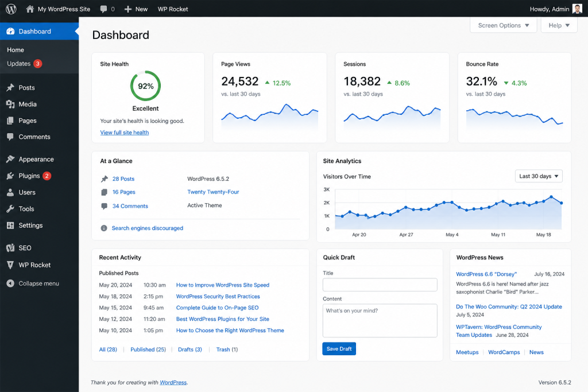Open Best WordPress Plugins for Your Site
588x392 pixels.
point(223,319)
